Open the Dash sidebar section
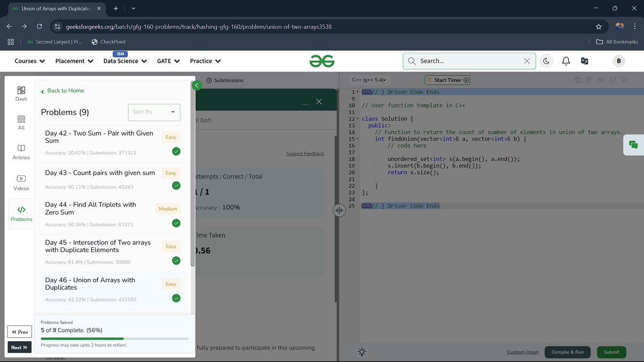The width and height of the screenshot is (644, 362). (x=21, y=93)
